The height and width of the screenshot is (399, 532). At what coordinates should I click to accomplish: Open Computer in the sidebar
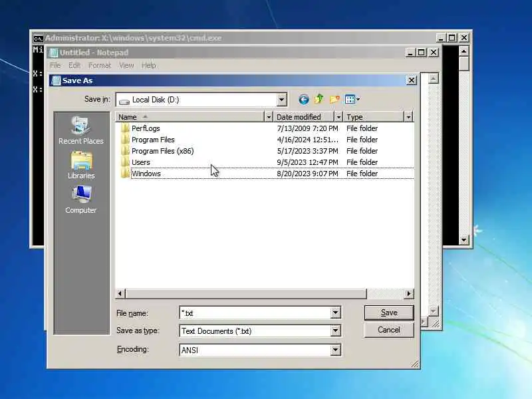(x=80, y=200)
